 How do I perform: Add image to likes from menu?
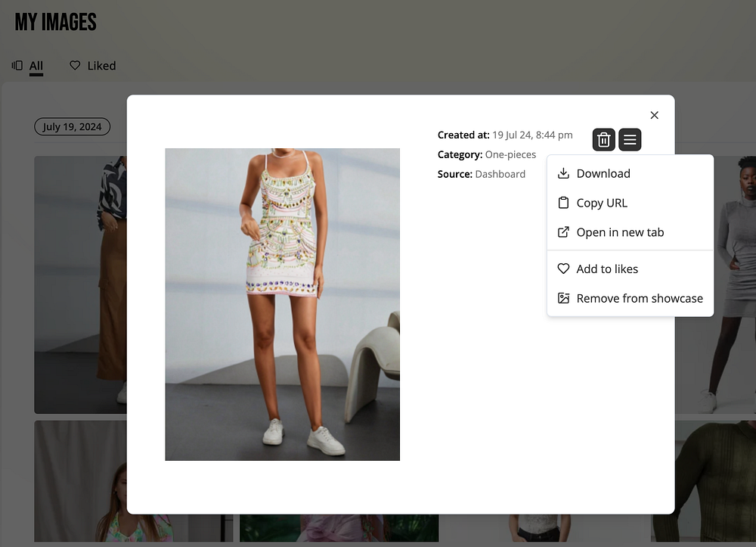pos(631,269)
